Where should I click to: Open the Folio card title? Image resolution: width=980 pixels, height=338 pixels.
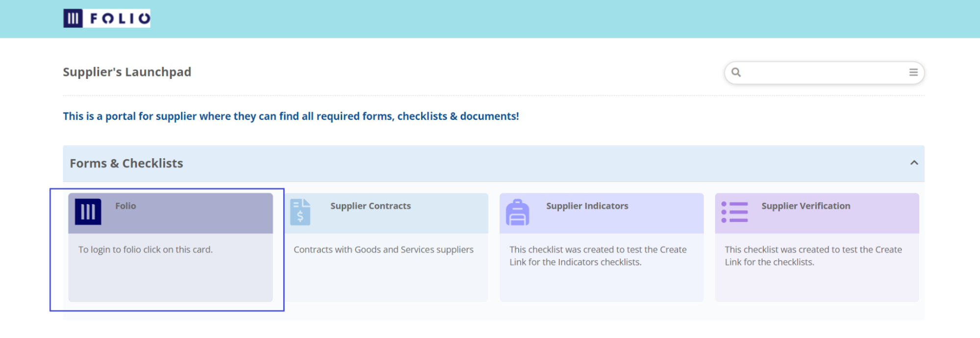tap(126, 206)
